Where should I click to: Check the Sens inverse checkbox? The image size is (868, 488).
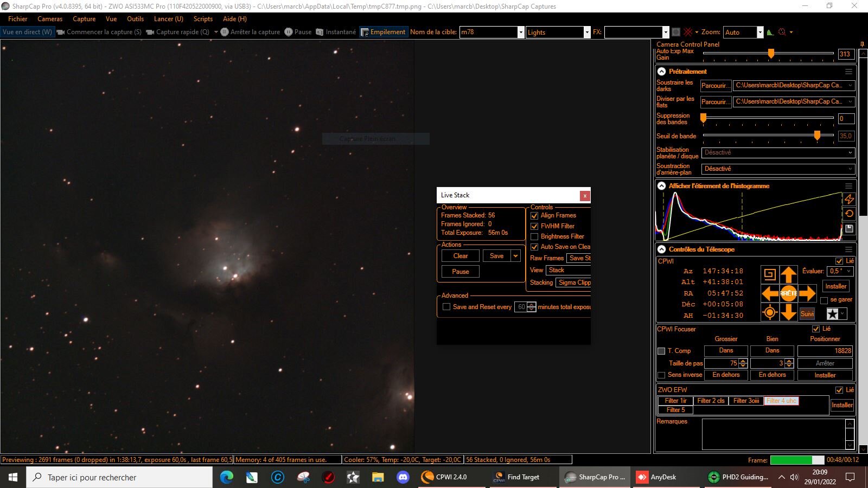(x=661, y=375)
